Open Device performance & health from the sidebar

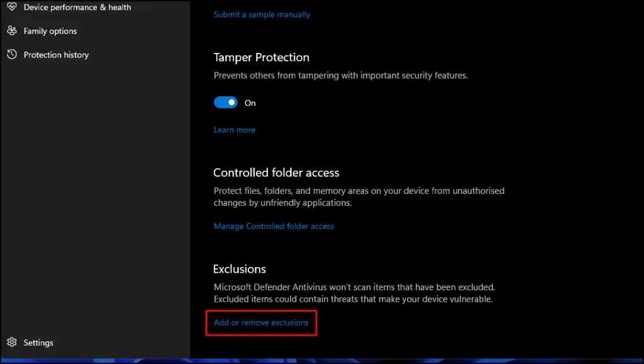[x=77, y=7]
